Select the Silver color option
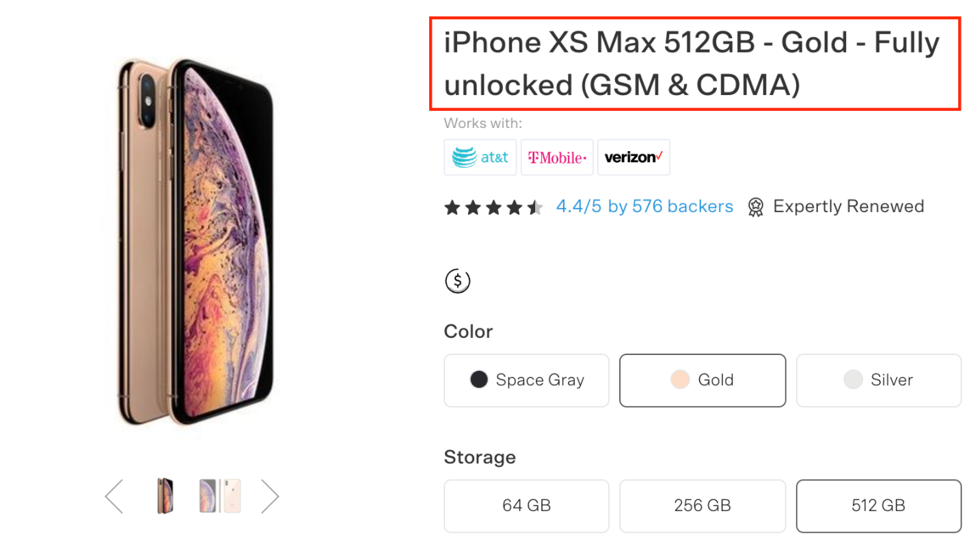 pyautogui.click(x=878, y=380)
